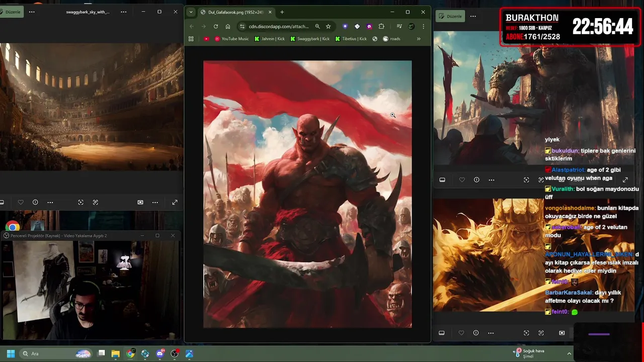The width and height of the screenshot is (644, 362).
Task: Click the Windows taskbar search box Ara
Action: (x=56, y=353)
